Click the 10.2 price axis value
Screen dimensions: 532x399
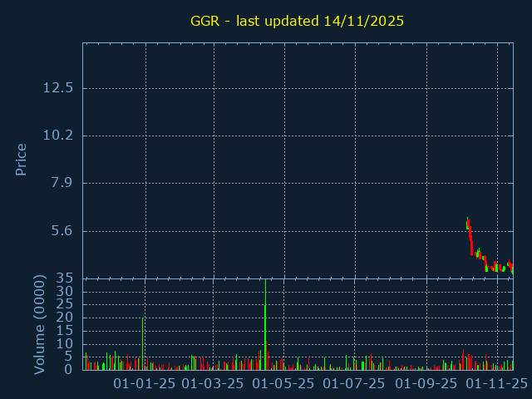(58, 135)
